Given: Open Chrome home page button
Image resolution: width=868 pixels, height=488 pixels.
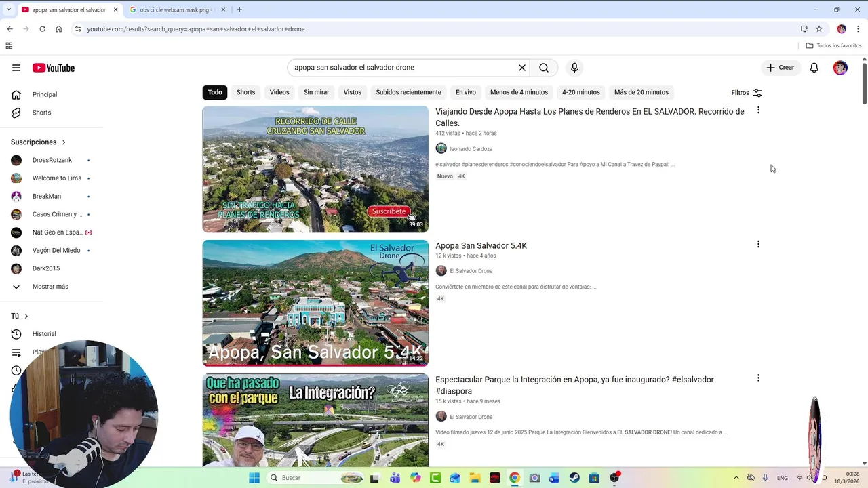Looking at the screenshot, I should [x=59, y=29].
